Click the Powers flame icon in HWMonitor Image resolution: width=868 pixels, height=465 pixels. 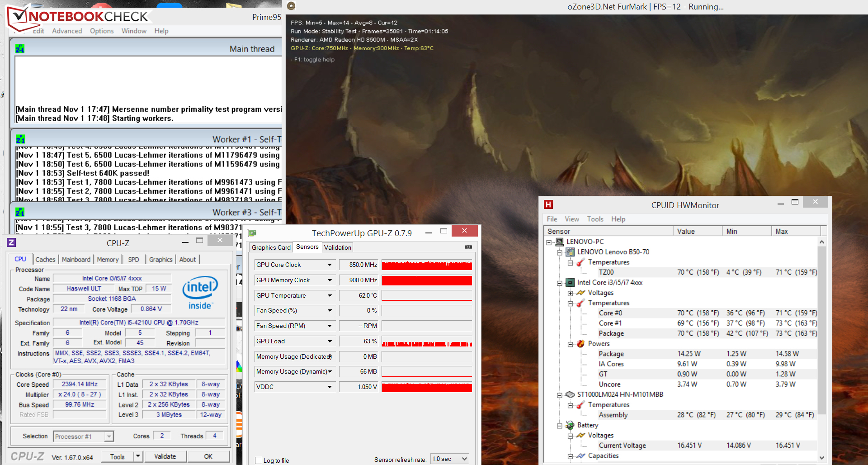[581, 344]
